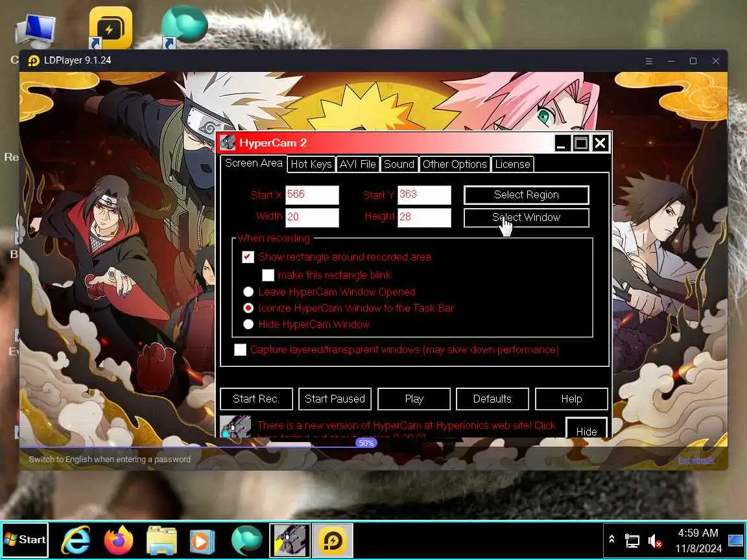The width and height of the screenshot is (747, 560).
Task: Select the Screen Area tab
Action: (x=254, y=163)
